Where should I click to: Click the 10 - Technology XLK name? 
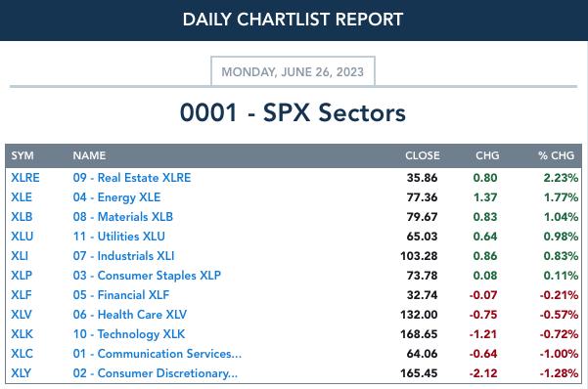[129, 334]
